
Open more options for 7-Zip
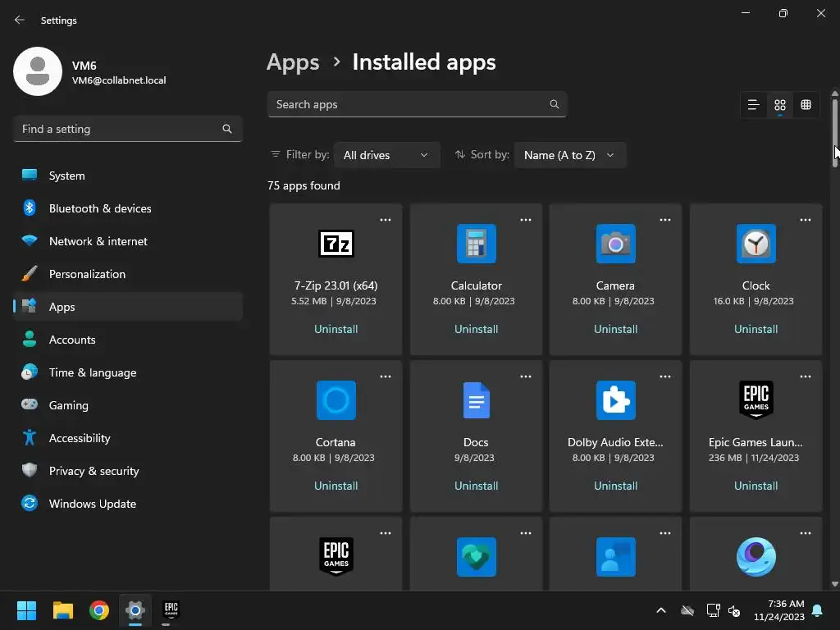(x=386, y=220)
